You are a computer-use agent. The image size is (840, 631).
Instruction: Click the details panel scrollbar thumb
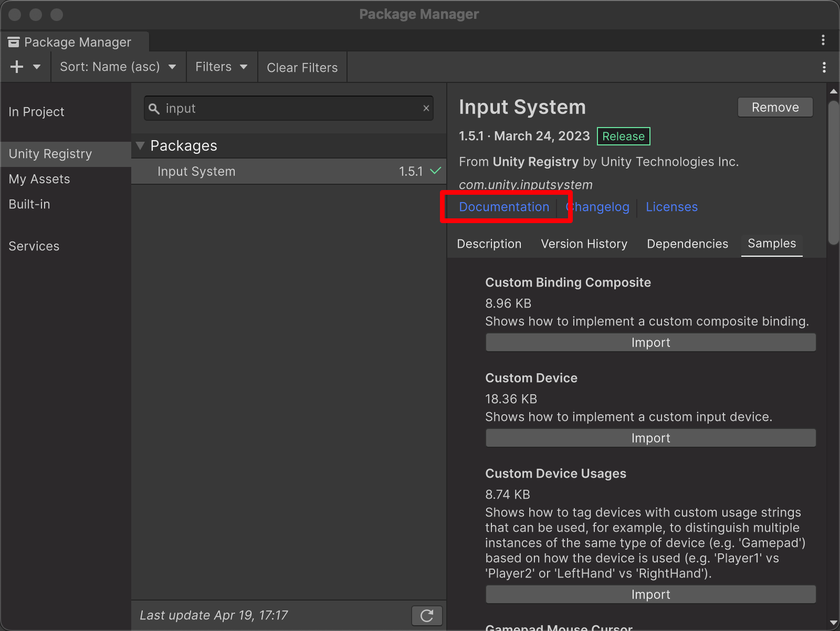(834, 173)
